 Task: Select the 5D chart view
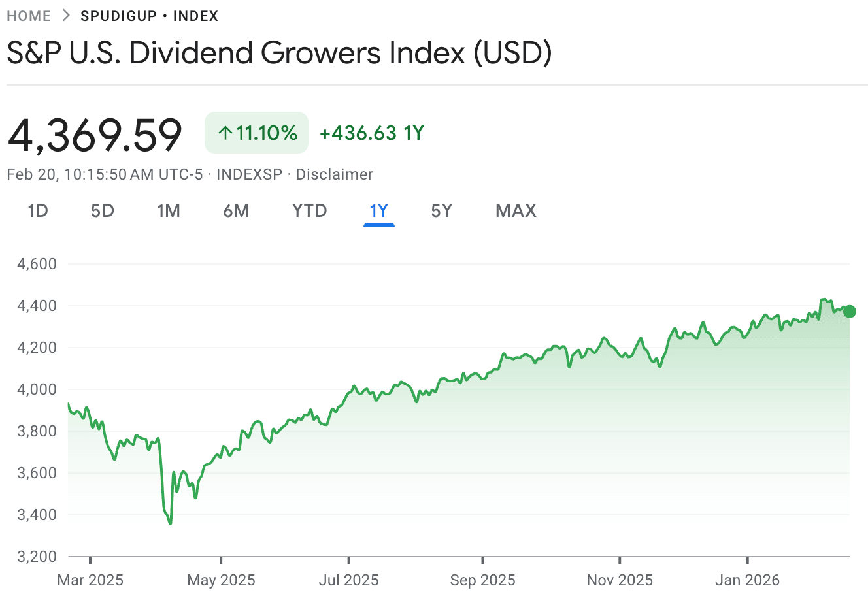pyautogui.click(x=102, y=210)
